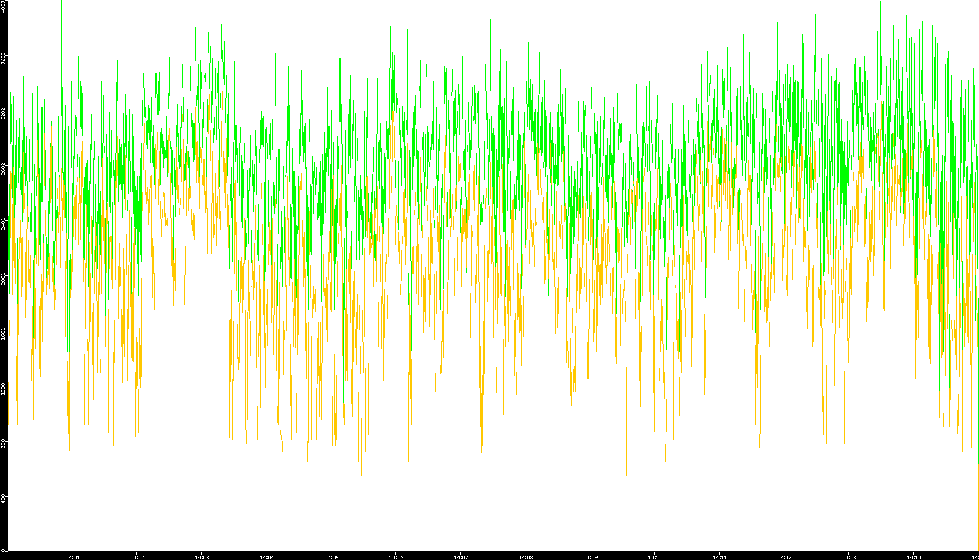Click the 14:07 time label
Image resolution: width=979 pixels, height=560 pixels.
coord(461,557)
